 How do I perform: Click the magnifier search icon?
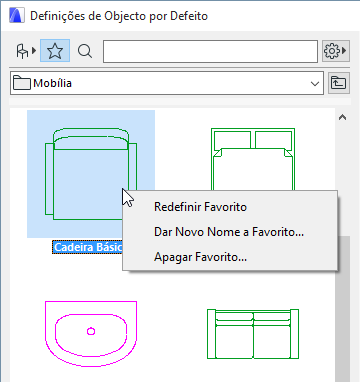pos(85,51)
